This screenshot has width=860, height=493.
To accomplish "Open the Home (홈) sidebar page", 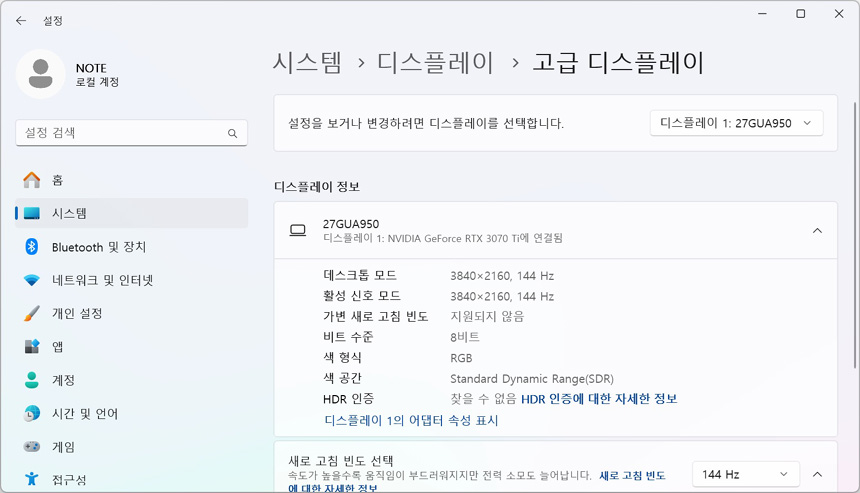I will (x=57, y=180).
